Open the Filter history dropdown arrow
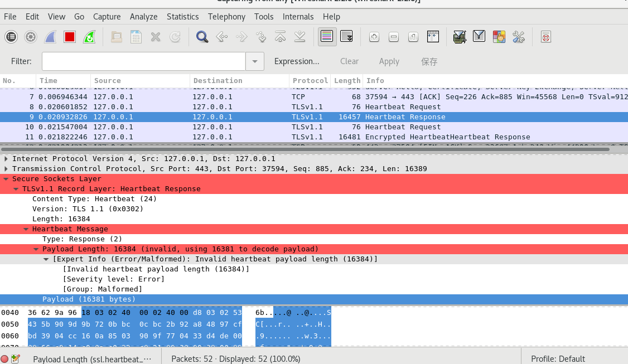The image size is (628, 364). 255,61
